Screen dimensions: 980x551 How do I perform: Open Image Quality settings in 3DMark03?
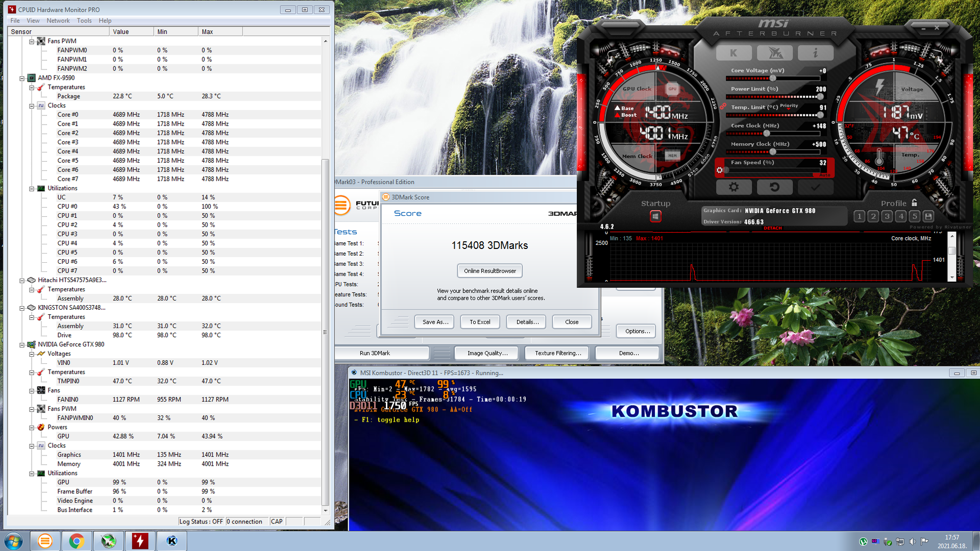(487, 353)
